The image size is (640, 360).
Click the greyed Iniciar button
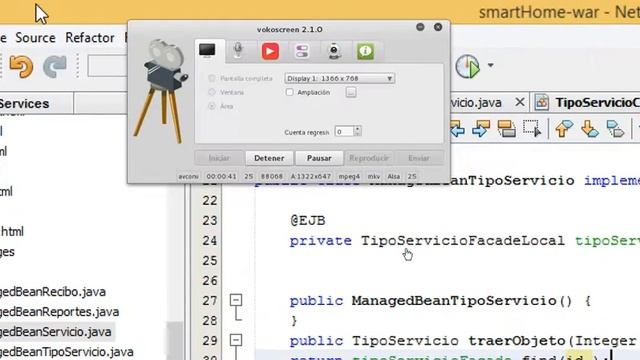tap(219, 158)
